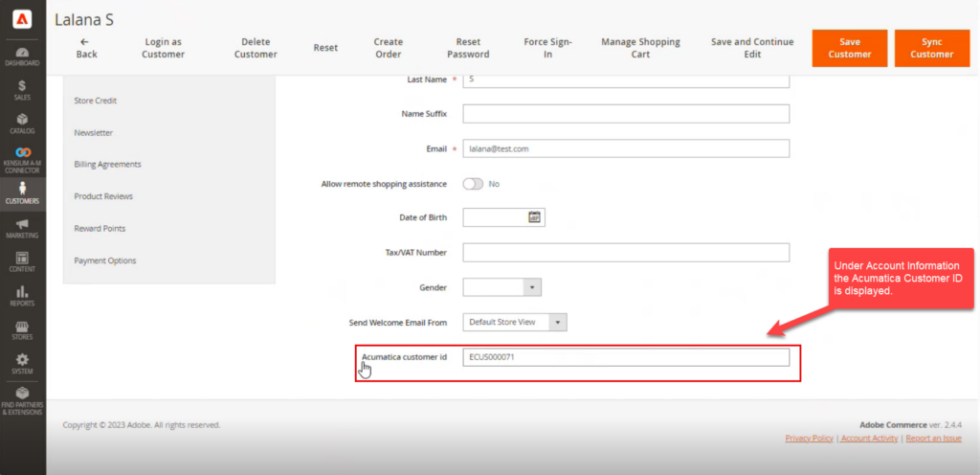Click Delete Customer button
The width and height of the screenshot is (980, 475).
256,48
